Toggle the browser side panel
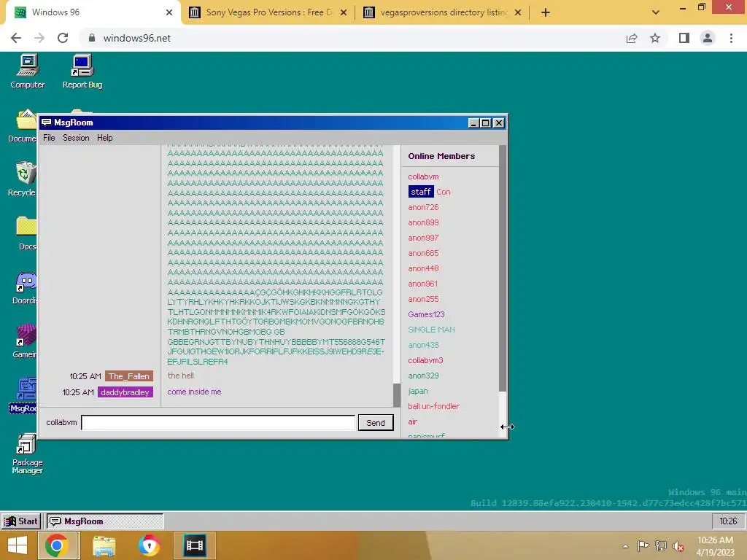The image size is (747, 560). tap(684, 38)
